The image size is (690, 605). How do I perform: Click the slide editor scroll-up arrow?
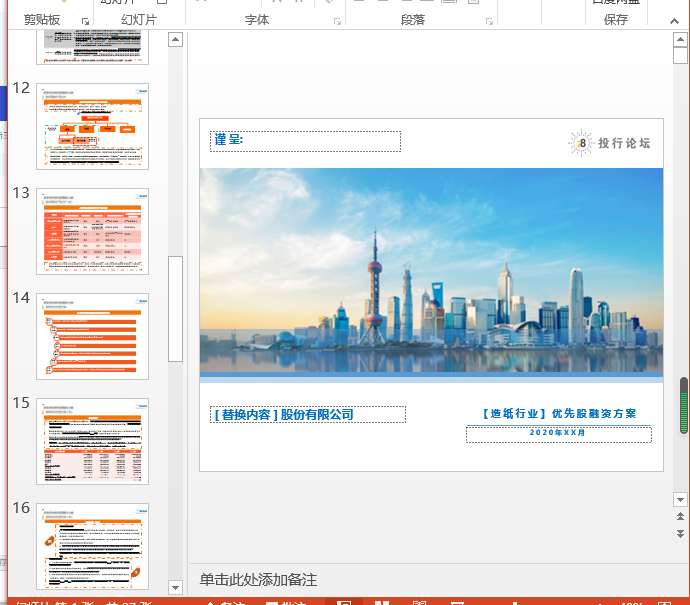point(680,39)
